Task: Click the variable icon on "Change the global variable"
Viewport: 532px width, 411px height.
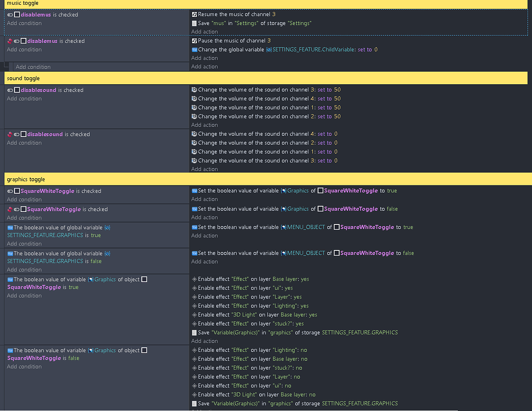Action: (x=194, y=50)
